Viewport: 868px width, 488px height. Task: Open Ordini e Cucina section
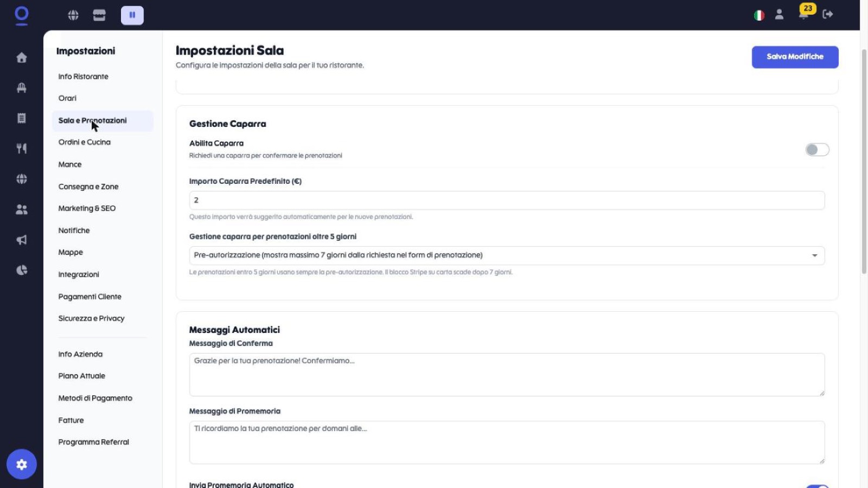[x=85, y=142]
